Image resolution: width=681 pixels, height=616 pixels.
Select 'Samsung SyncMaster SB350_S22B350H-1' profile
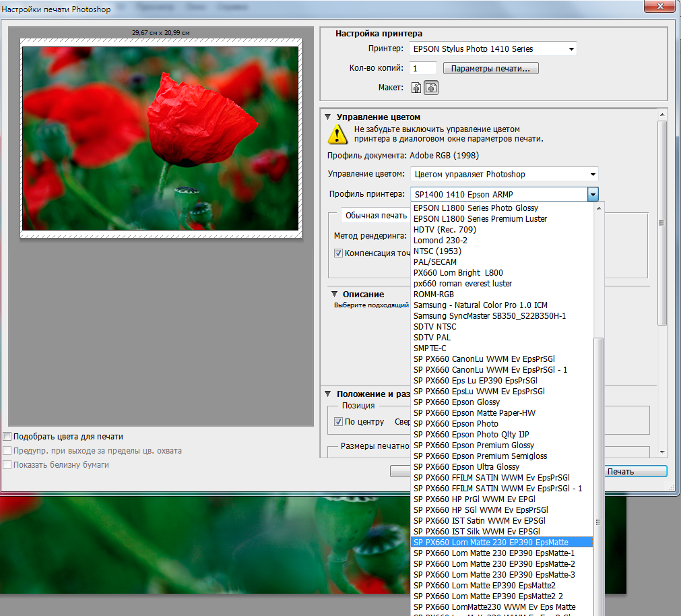(x=502, y=316)
